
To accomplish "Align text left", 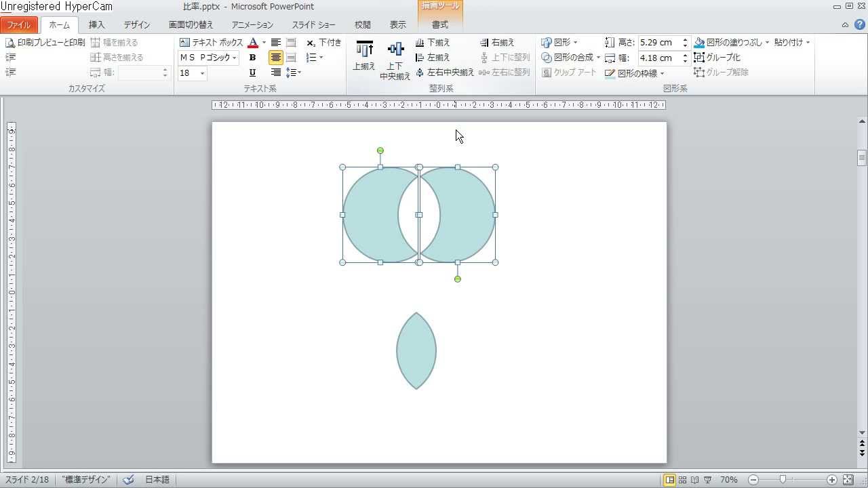I will pos(276,43).
